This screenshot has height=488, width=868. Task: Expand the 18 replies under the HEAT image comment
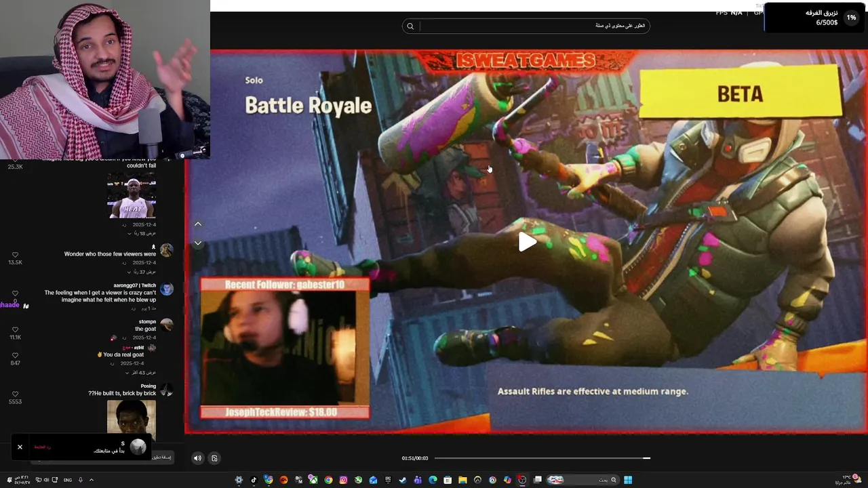141,233
